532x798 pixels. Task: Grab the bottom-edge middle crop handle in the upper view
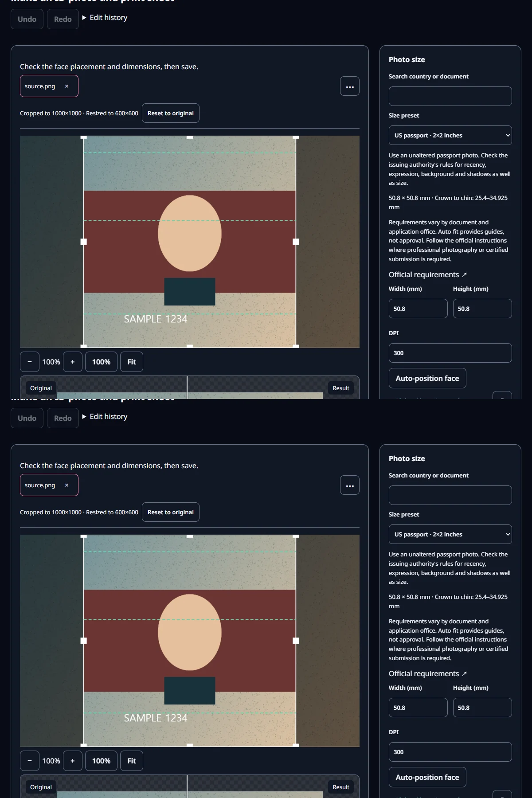point(190,346)
